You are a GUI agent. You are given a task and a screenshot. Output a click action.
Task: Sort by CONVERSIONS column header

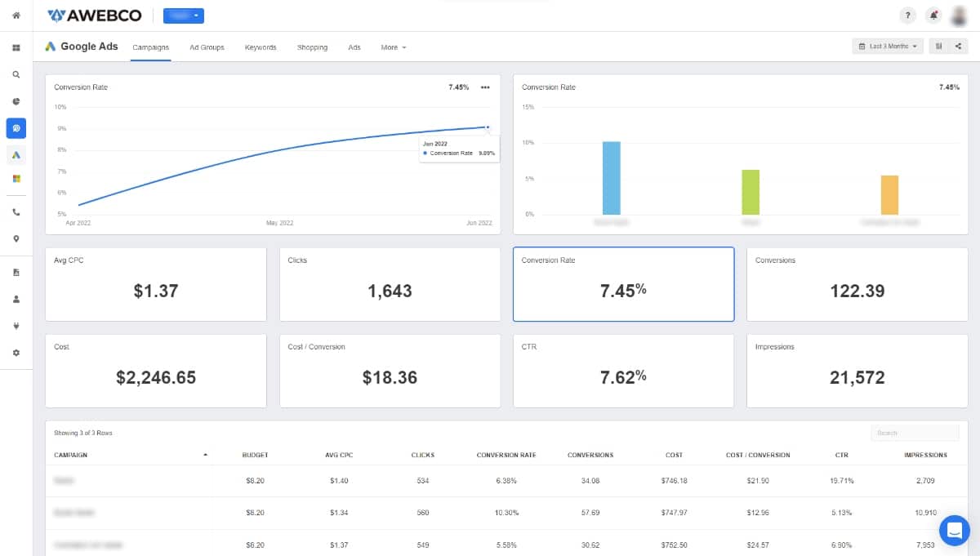click(590, 455)
